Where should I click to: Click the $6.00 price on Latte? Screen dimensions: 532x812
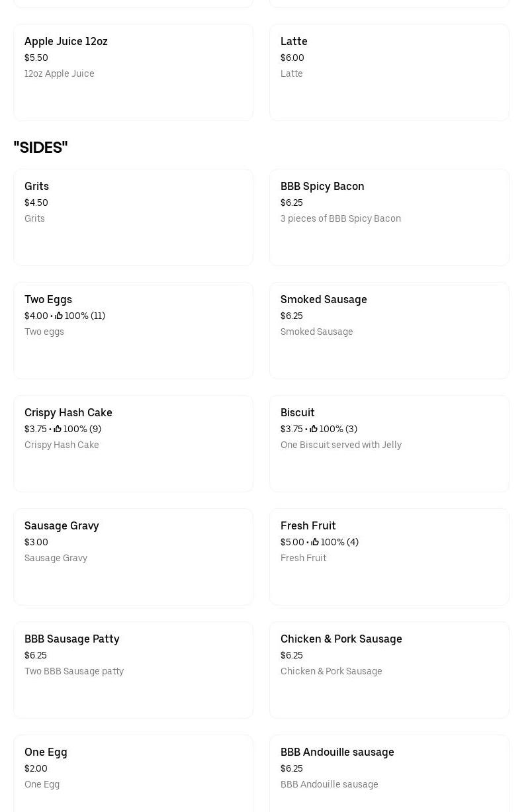pos(292,58)
